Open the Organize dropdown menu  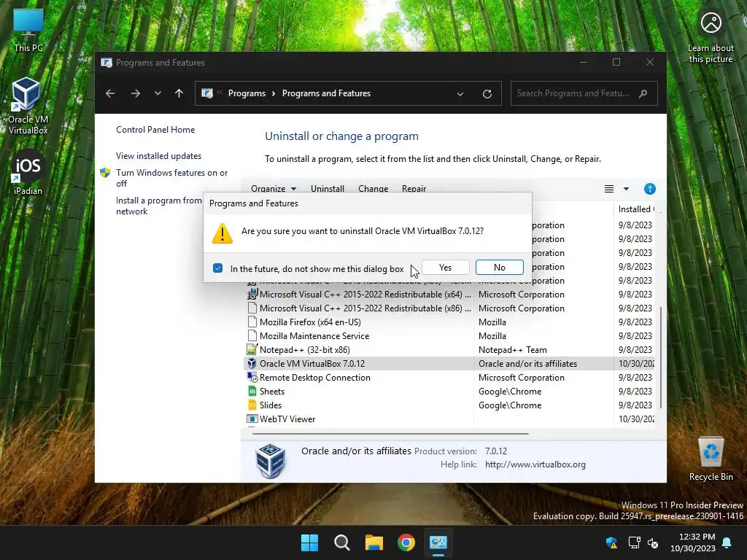pos(274,189)
